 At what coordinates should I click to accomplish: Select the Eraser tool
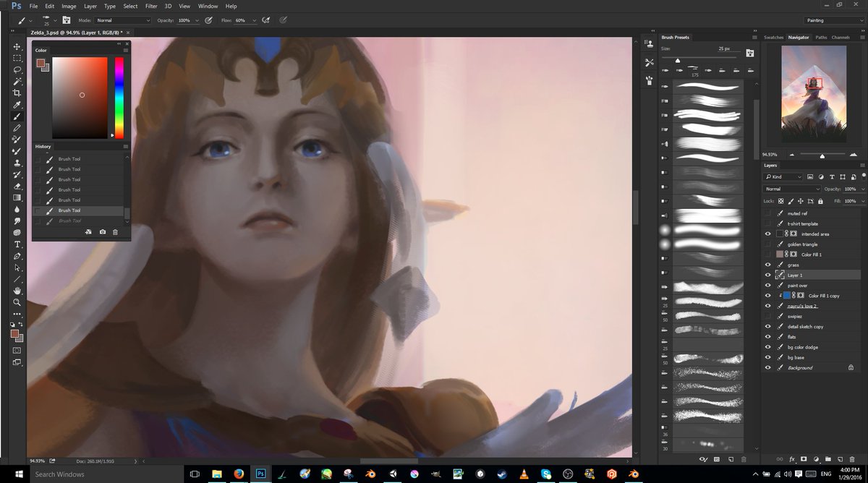tap(17, 186)
